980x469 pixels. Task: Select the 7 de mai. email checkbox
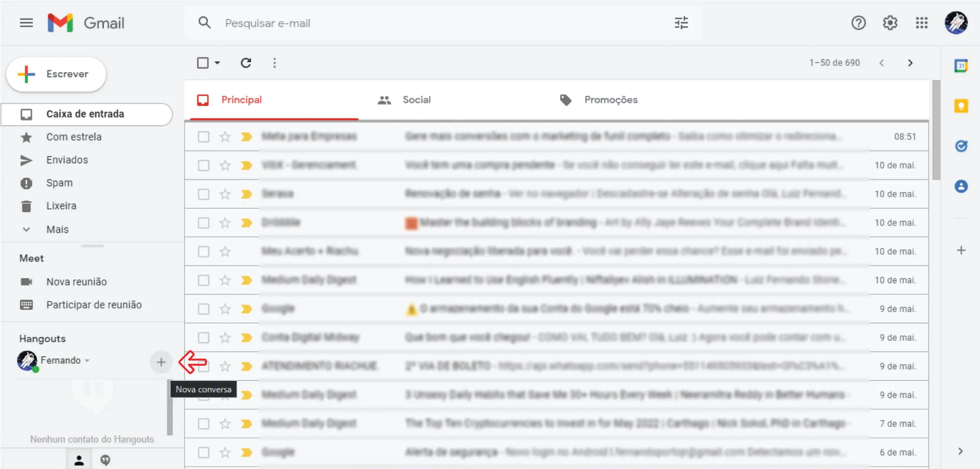203,423
